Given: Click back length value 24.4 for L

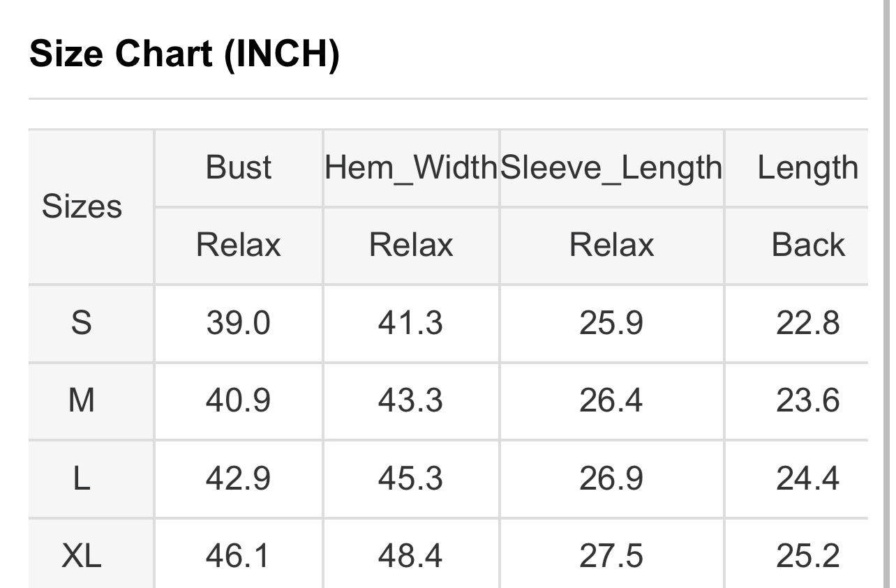Looking at the screenshot, I should pos(807,478).
